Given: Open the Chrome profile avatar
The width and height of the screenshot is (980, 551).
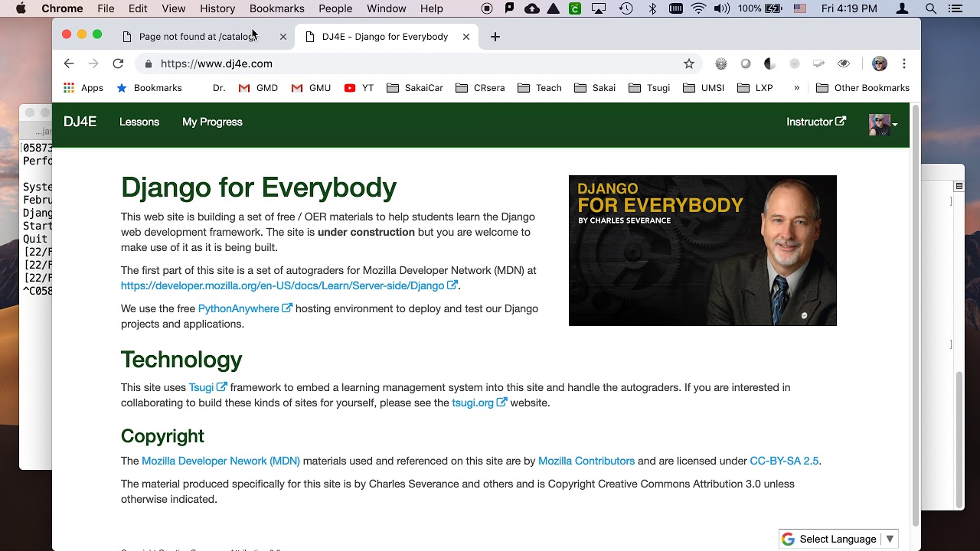Looking at the screenshot, I should (x=880, y=64).
